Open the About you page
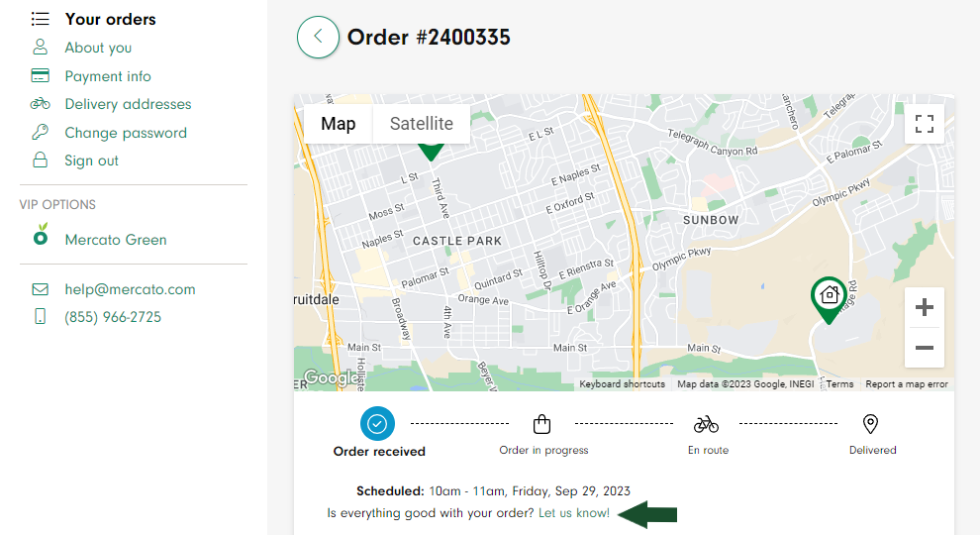This screenshot has height=535, width=980. [98, 48]
